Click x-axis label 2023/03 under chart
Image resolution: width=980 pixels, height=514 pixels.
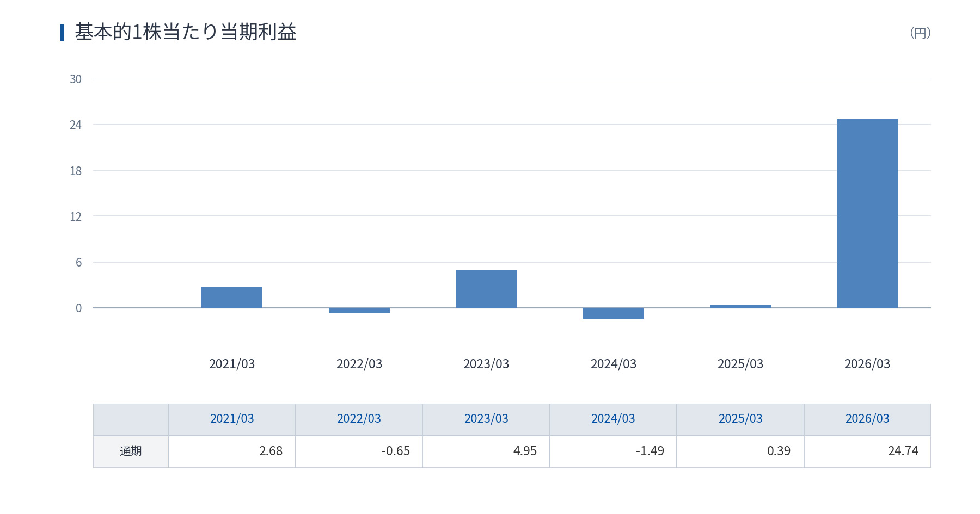click(486, 364)
